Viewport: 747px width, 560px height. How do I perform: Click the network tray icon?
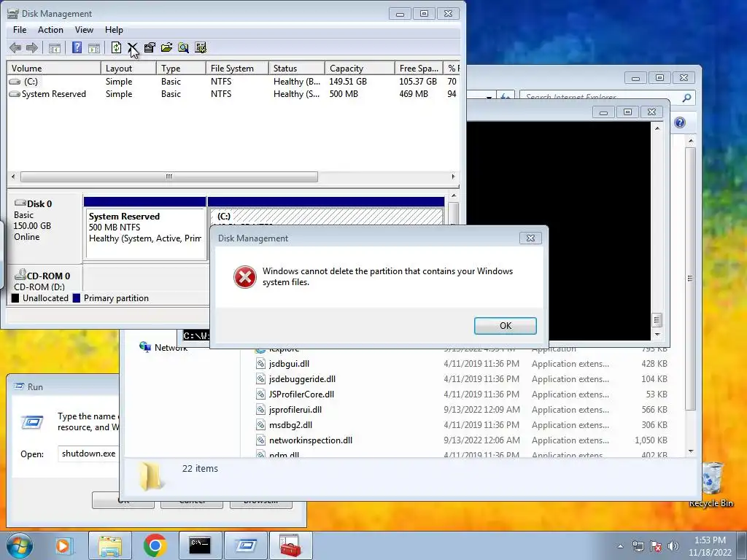638,546
